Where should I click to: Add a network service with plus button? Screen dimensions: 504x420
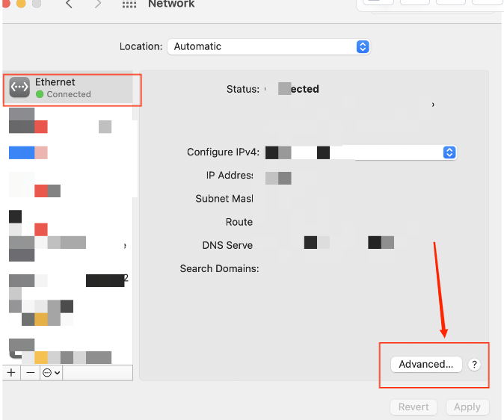coord(11,371)
